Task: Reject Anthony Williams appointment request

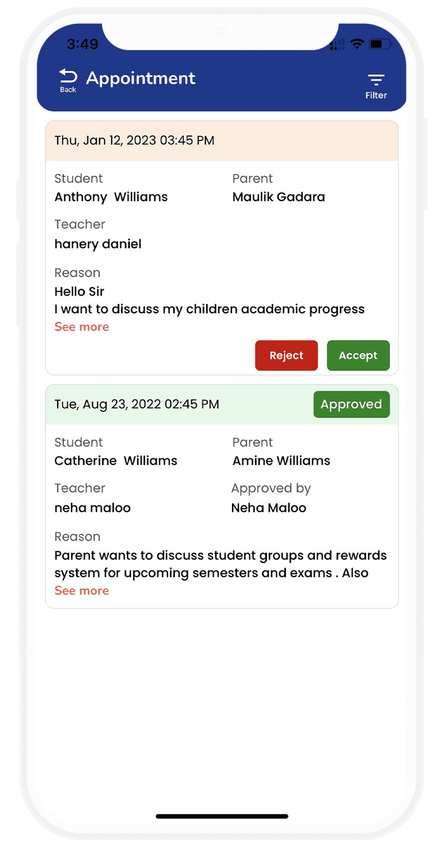Action: (x=286, y=356)
